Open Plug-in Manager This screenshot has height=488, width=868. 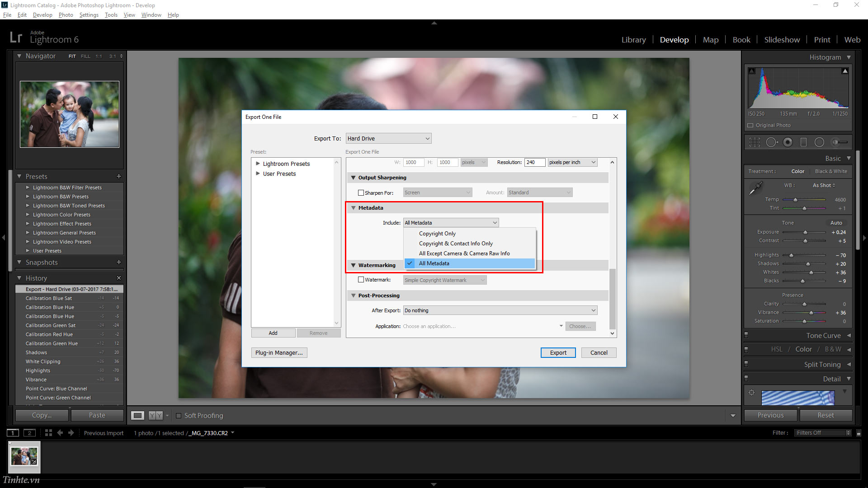tap(279, 352)
